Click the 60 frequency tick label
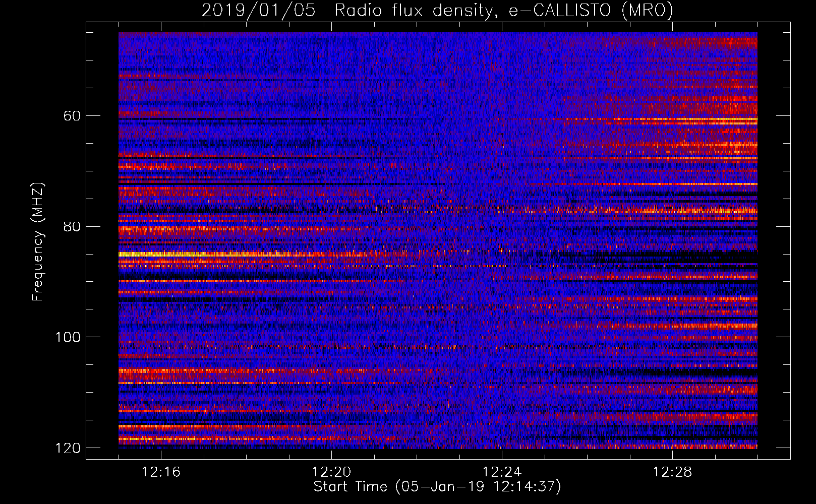This screenshot has height=504, width=816. 72,116
